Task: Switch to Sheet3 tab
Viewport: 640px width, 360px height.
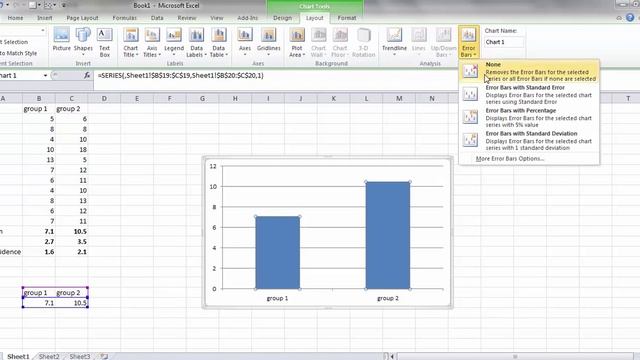Action: (80, 356)
